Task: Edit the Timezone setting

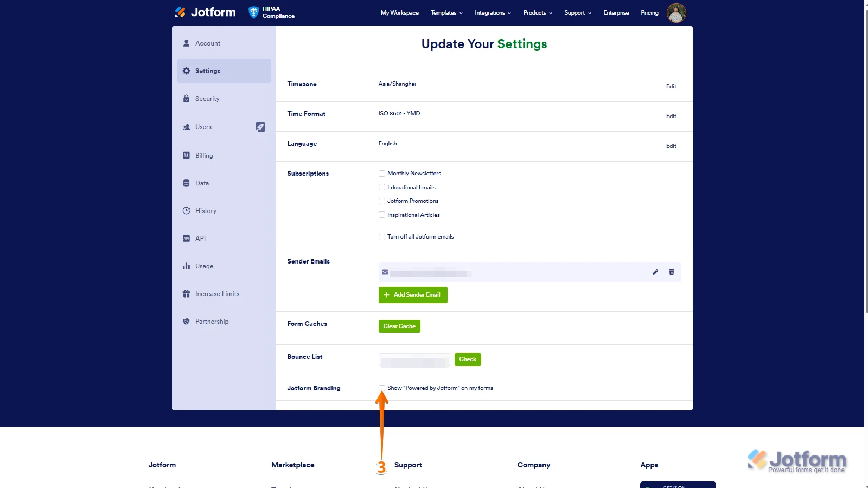Action: (671, 87)
